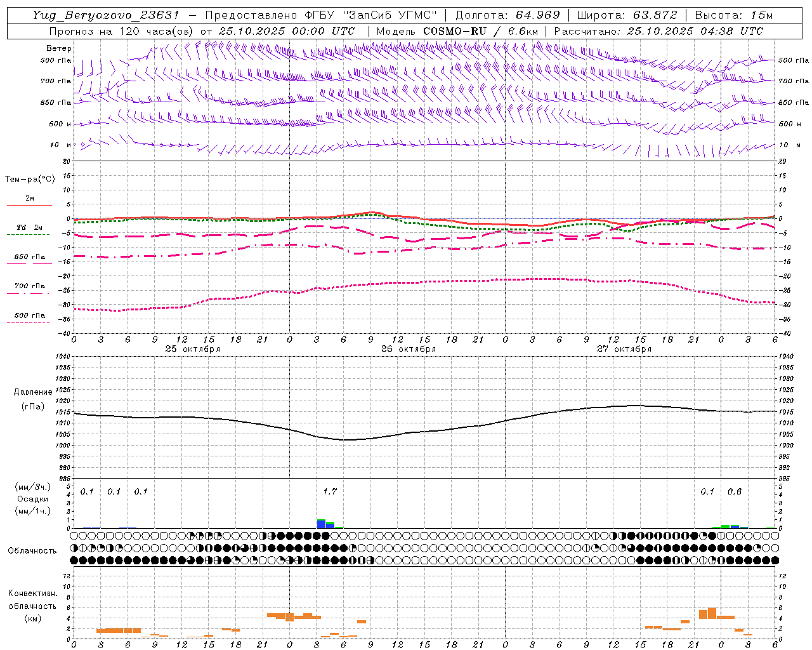Click the '26 октября' date label
The image size is (812, 650).
pyautogui.click(x=409, y=349)
